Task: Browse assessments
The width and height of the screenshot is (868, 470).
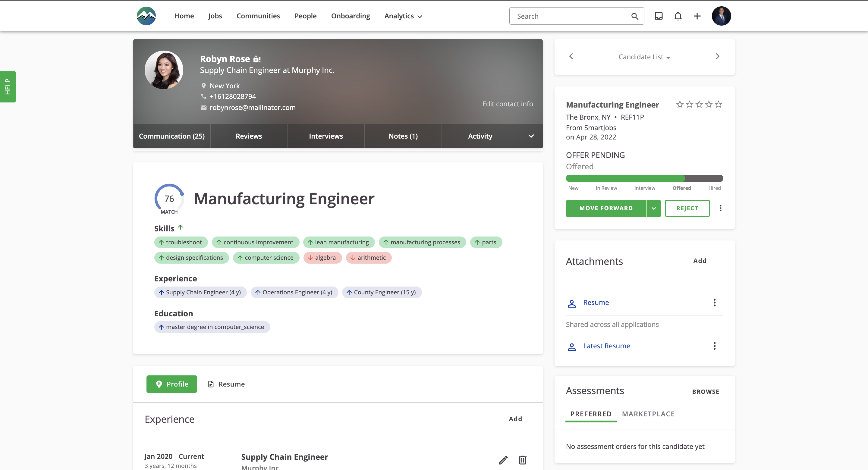Action: [705, 391]
